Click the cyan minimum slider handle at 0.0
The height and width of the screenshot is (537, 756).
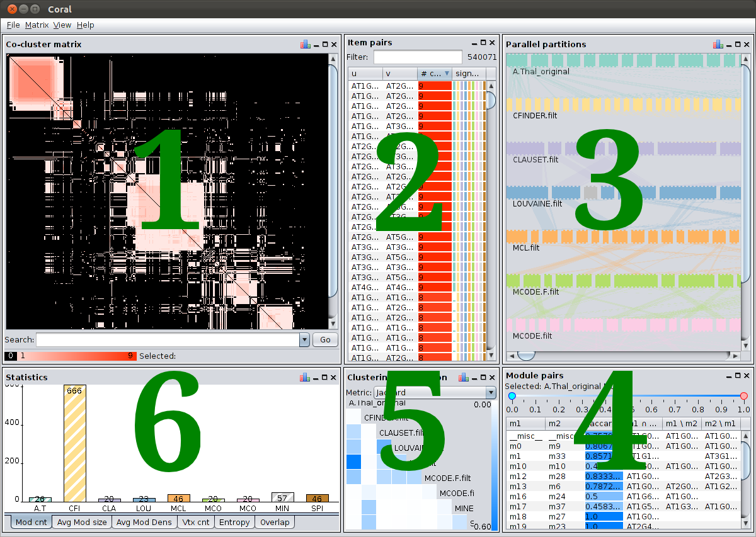coord(512,396)
